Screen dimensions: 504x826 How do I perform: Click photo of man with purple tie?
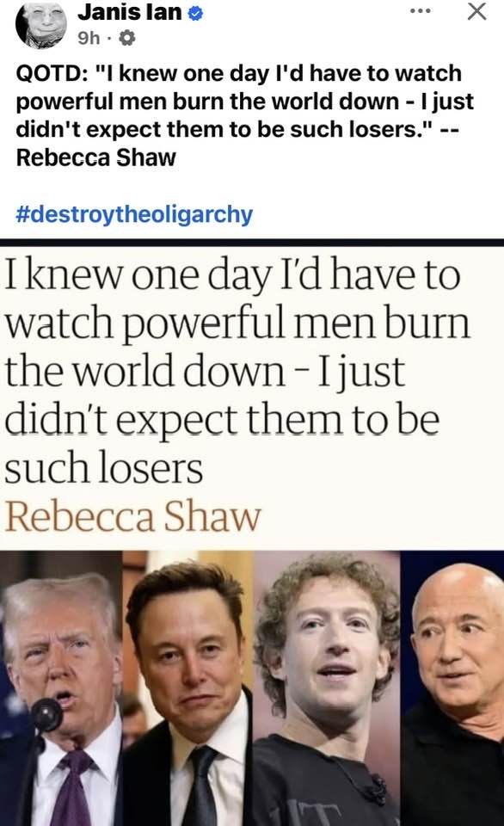(x=61, y=688)
